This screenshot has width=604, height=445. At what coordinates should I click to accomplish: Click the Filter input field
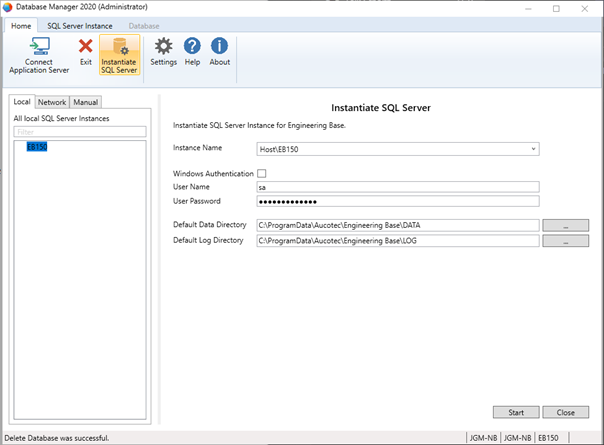coord(80,132)
